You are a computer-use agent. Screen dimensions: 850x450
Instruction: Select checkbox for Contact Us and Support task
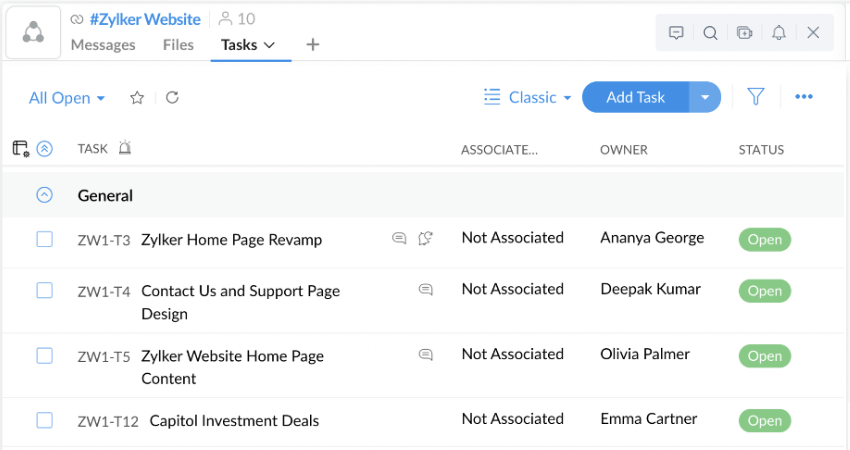[x=44, y=290]
